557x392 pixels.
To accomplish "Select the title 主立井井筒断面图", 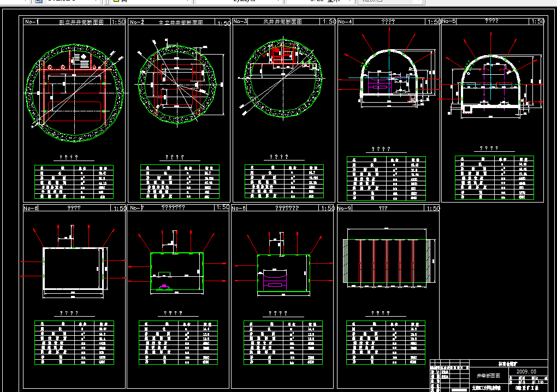I will [x=181, y=22].
